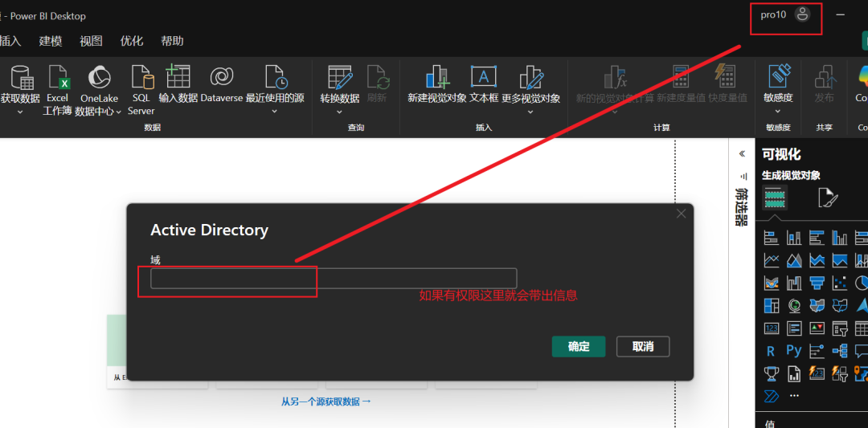This screenshot has width=868, height=428.
Task: Select the line chart visual
Action: point(771,260)
